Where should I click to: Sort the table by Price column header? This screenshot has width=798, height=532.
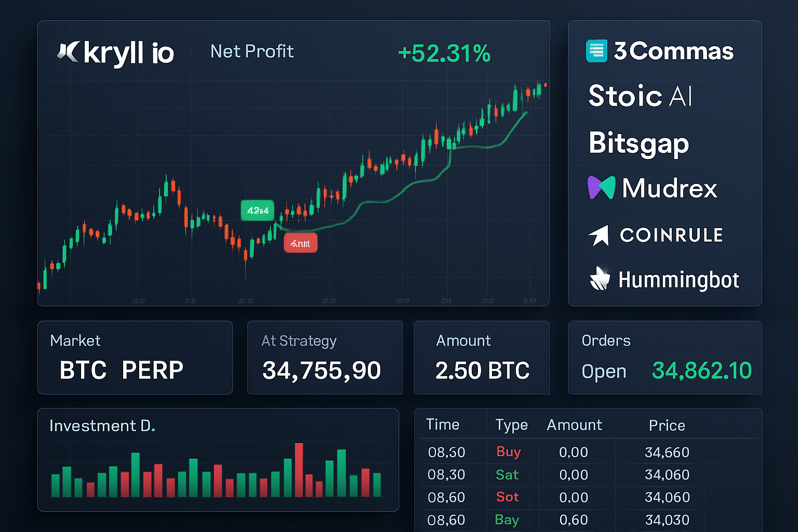coord(667,425)
